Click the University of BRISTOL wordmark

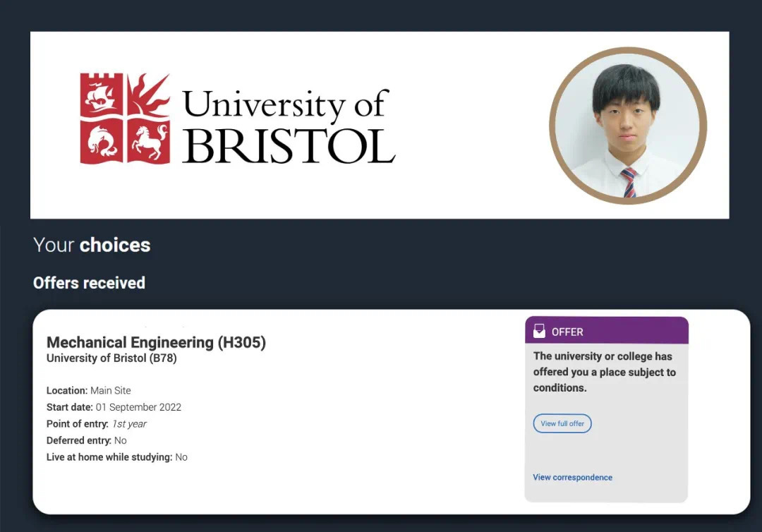point(289,126)
